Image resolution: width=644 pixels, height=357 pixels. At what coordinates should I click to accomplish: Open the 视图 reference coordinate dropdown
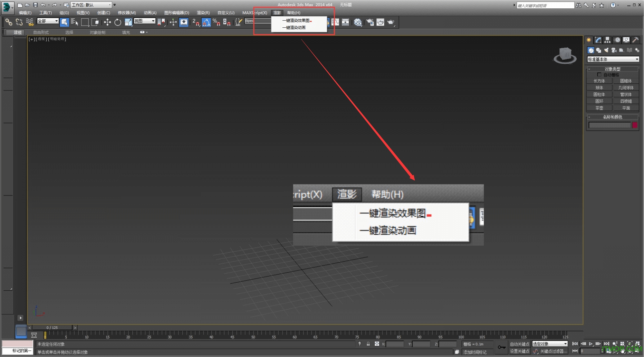[145, 21]
